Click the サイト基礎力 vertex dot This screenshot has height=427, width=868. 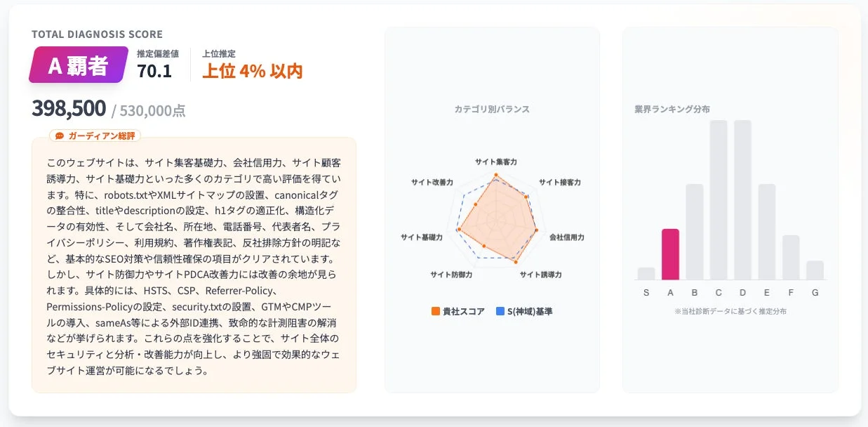459,229
